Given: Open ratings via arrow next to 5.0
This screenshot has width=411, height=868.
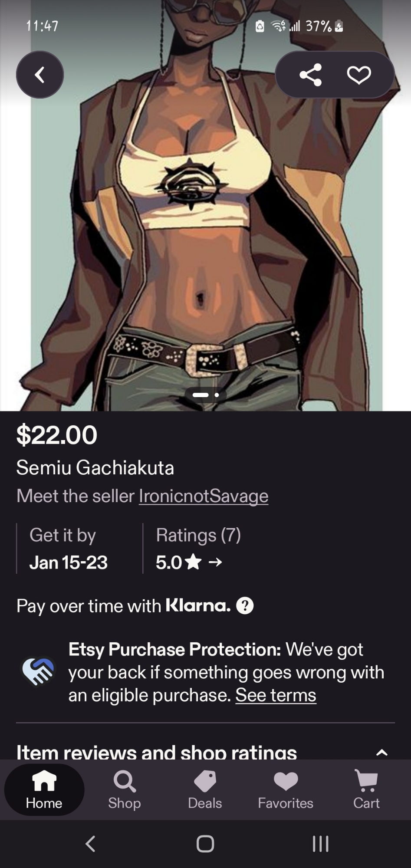Looking at the screenshot, I should click(215, 562).
